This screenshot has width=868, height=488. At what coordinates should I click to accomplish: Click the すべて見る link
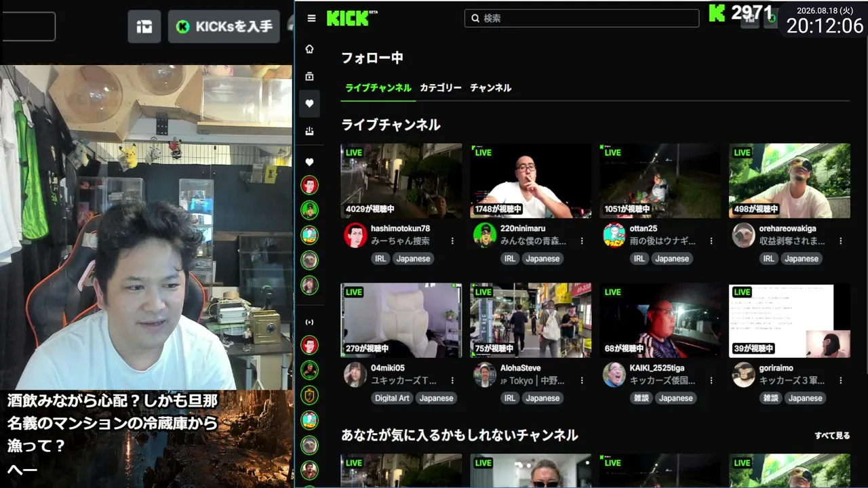coord(832,435)
